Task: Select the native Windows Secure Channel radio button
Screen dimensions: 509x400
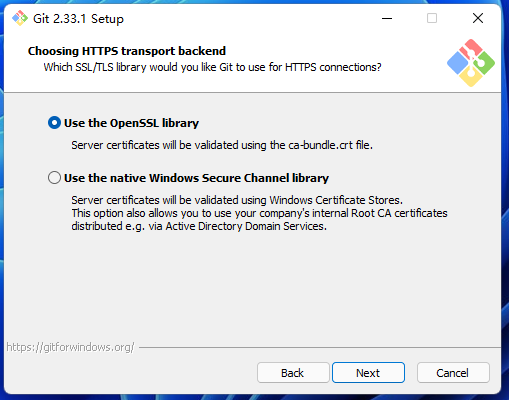Action: (x=54, y=178)
